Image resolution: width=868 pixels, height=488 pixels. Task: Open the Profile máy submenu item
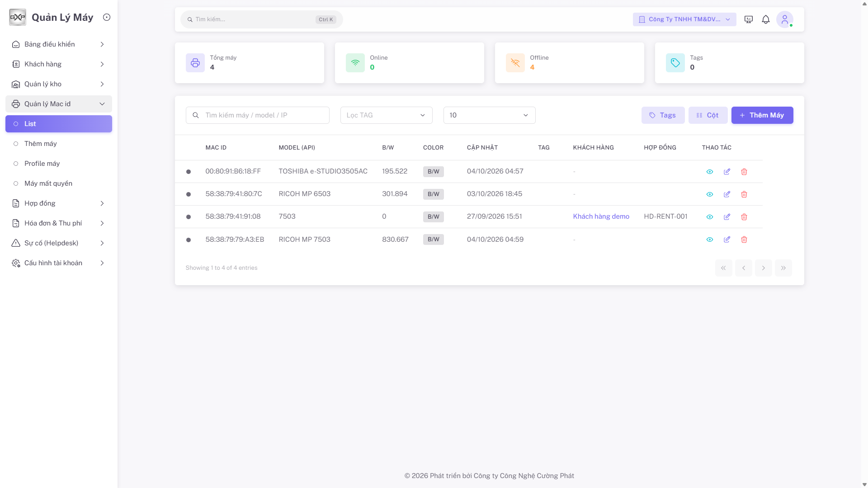(59, 164)
